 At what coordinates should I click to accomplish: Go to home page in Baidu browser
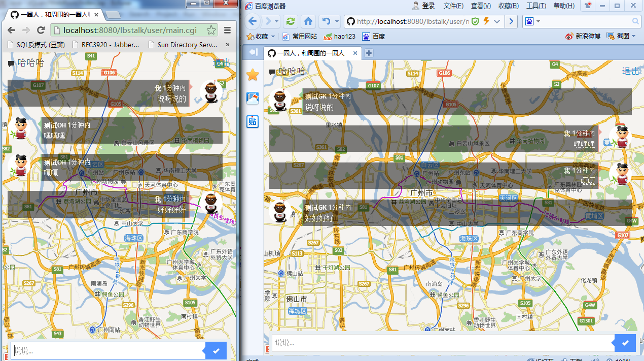point(308,21)
